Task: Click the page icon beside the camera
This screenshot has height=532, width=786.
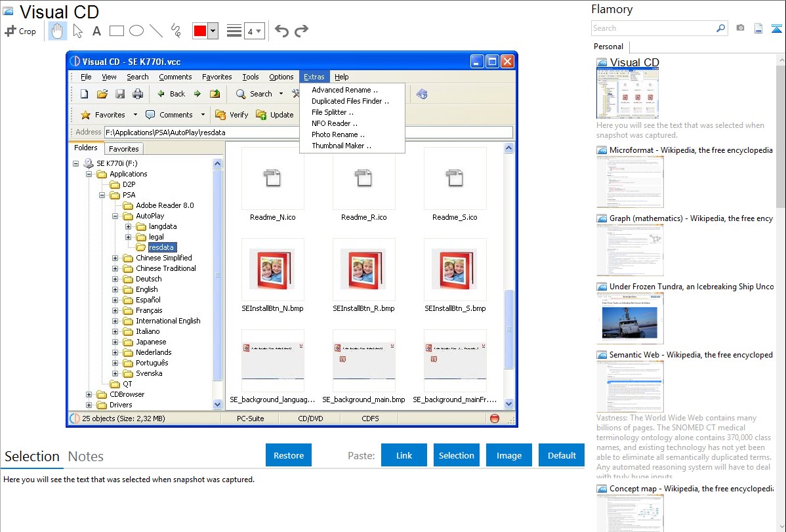Action: point(758,28)
